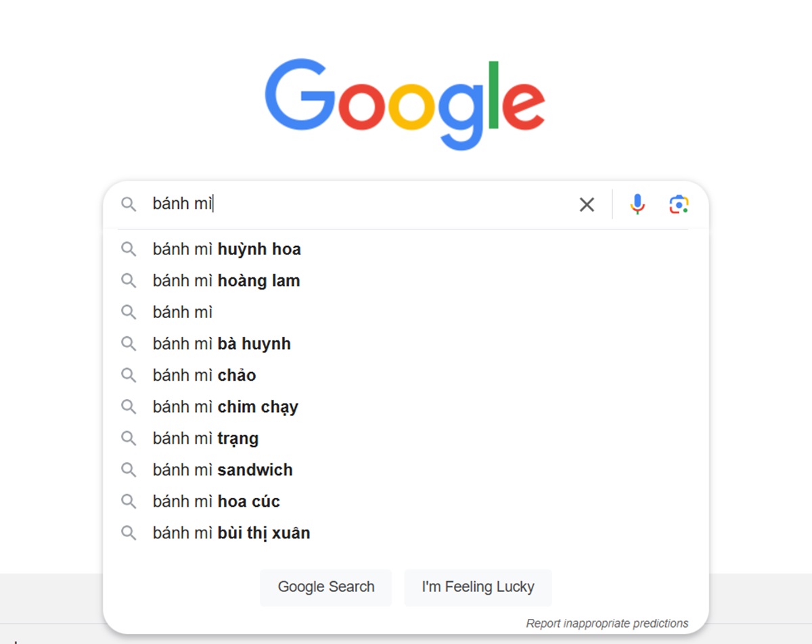Viewport: 812px width, 644px height.
Task: Pick the 'bánh mì chim chạy' suggestion
Action: tap(406, 407)
